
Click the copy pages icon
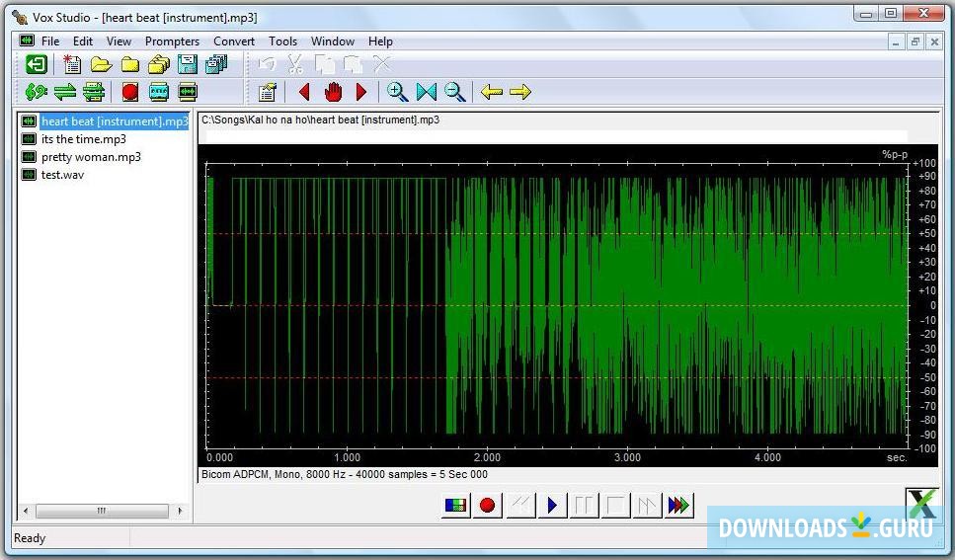click(x=325, y=63)
